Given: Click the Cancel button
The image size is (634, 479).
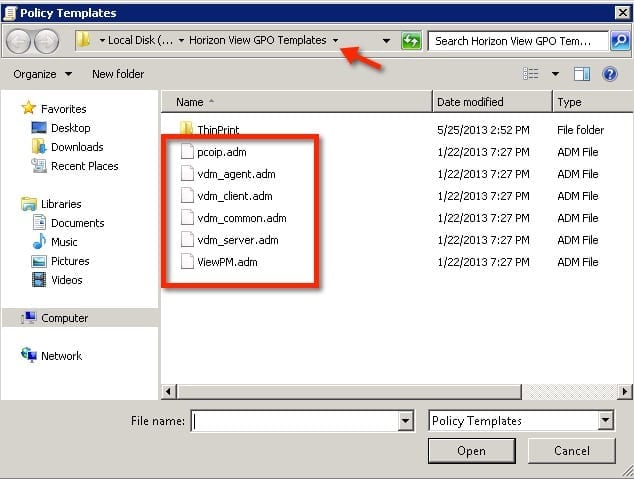Looking at the screenshot, I should coord(572,451).
